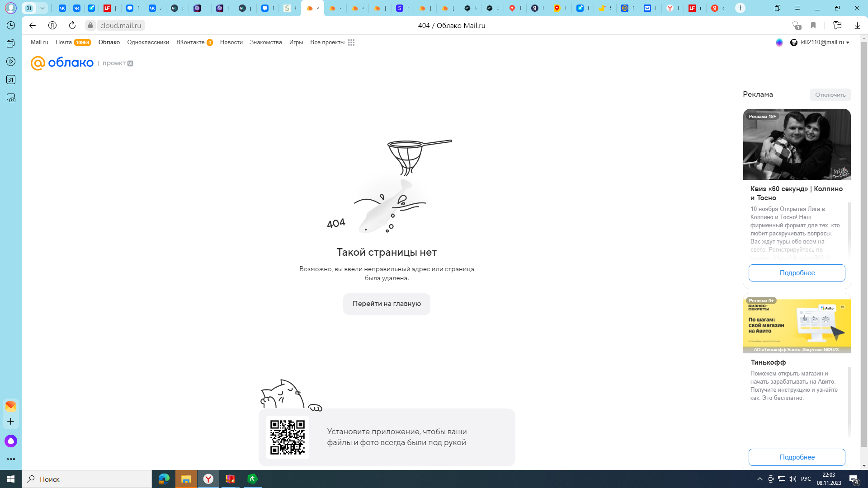Open the Oblako cloud logo
868x488 pixels.
(x=62, y=63)
